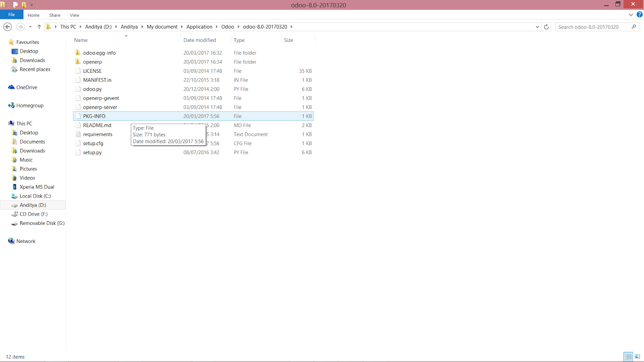Click the Local Disk (C:) drive icon
644x362 pixels.
pyautogui.click(x=14, y=196)
